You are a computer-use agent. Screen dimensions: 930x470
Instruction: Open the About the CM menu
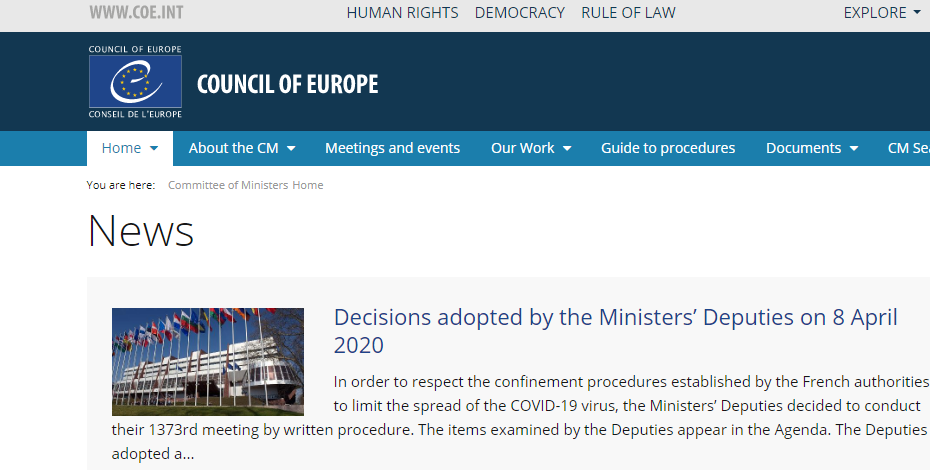pyautogui.click(x=234, y=148)
